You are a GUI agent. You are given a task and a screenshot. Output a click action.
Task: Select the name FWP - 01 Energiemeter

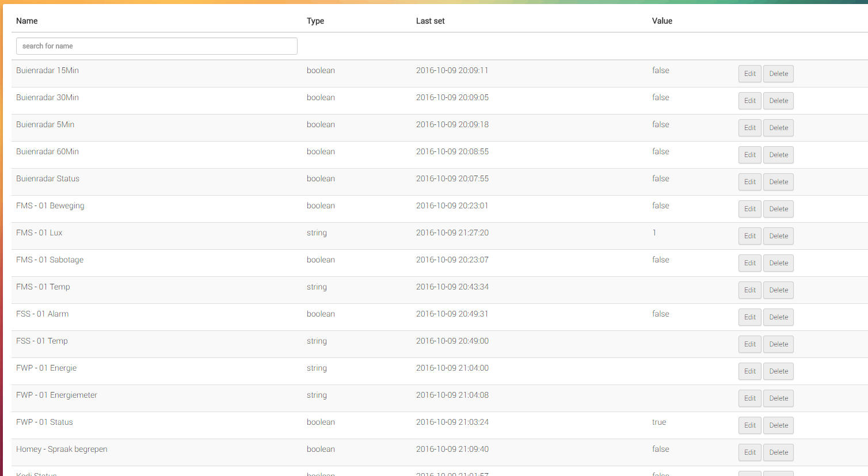coord(56,395)
